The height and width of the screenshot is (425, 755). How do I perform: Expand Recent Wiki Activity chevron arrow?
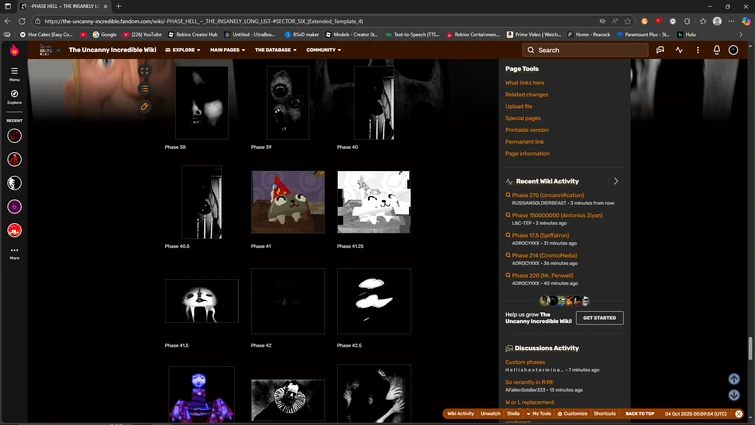click(x=616, y=181)
